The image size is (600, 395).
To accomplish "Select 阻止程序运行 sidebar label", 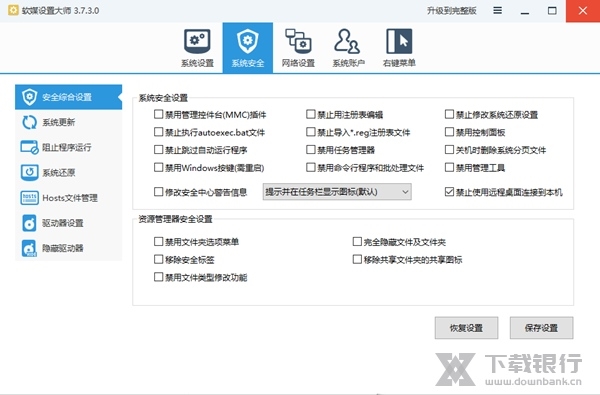I will (x=67, y=147).
